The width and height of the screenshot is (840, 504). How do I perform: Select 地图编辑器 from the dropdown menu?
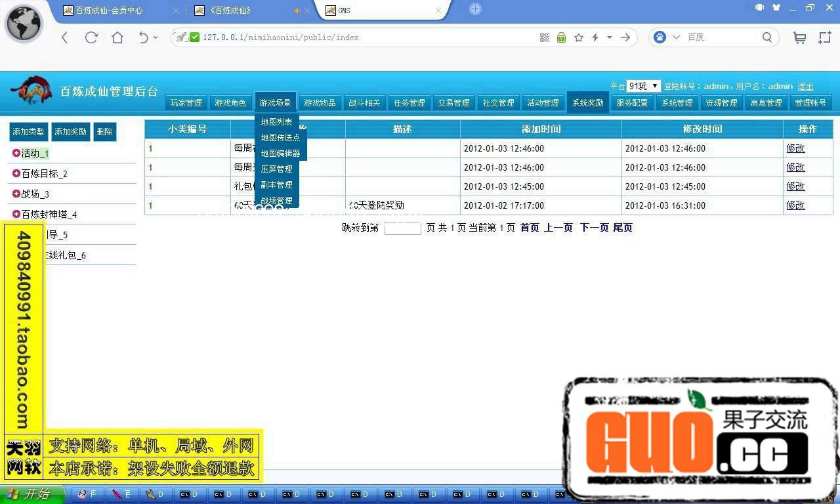pyautogui.click(x=280, y=154)
